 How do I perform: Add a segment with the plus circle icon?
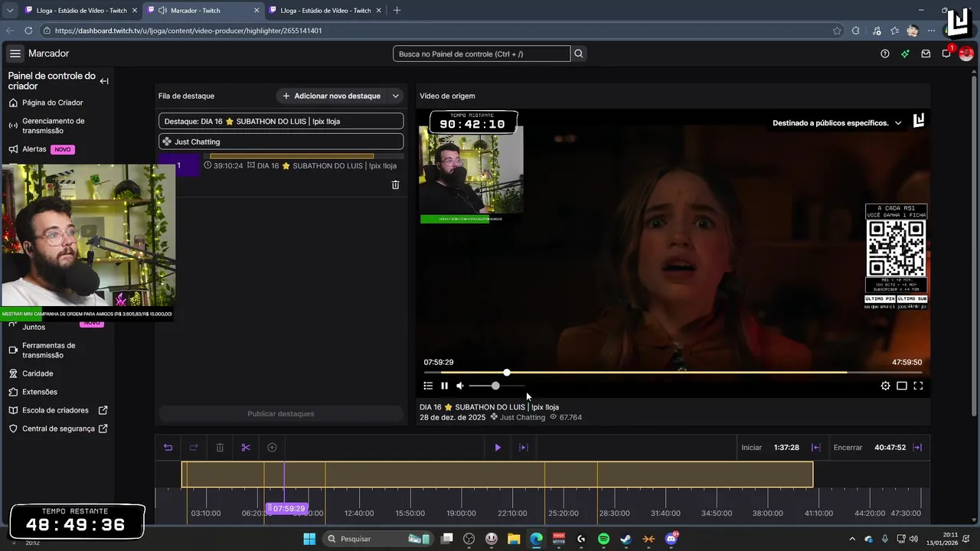tap(272, 448)
